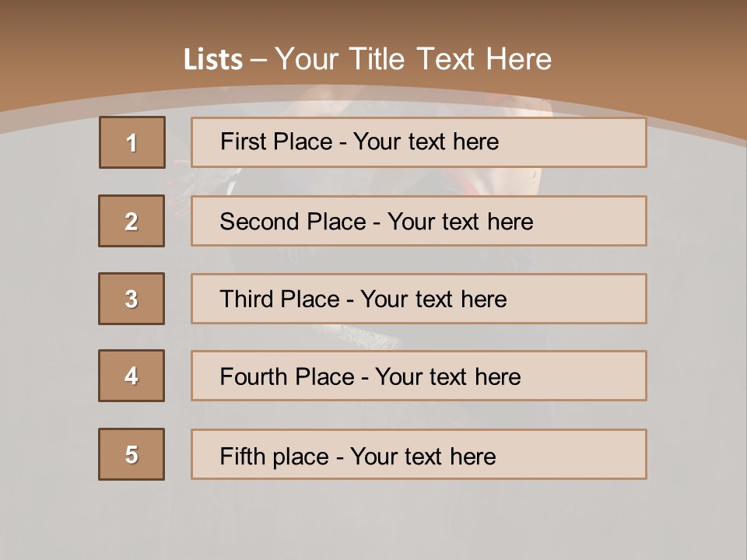Viewport: 747px width, 560px height.
Task: Click the "Fifth place" text box
Action: point(358,456)
